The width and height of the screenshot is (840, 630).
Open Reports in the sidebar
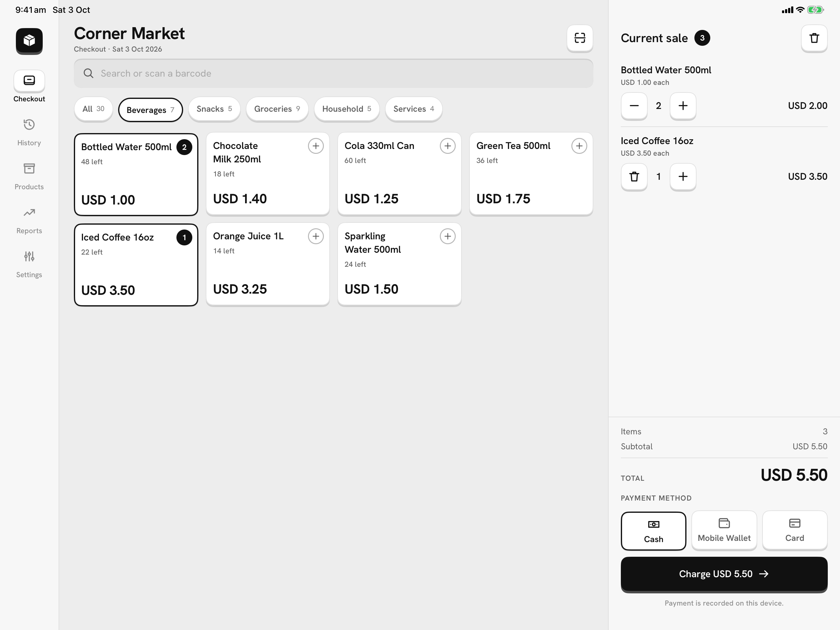coord(29,220)
